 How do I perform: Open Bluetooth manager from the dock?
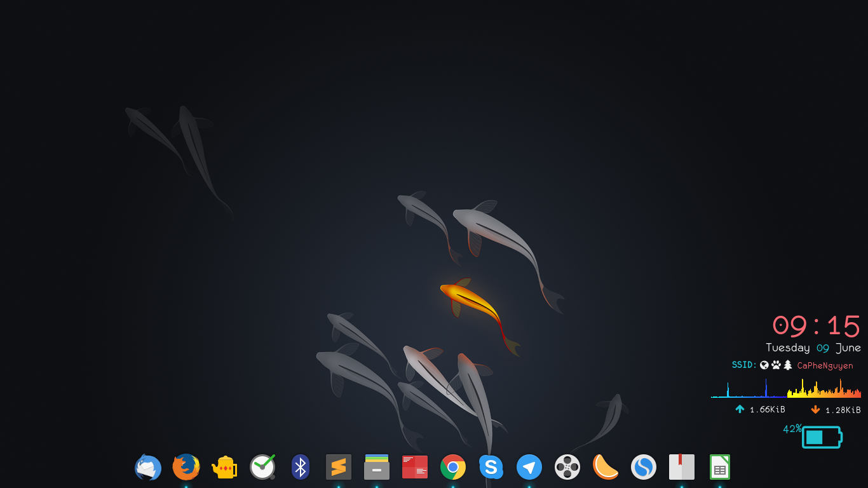[x=301, y=467]
